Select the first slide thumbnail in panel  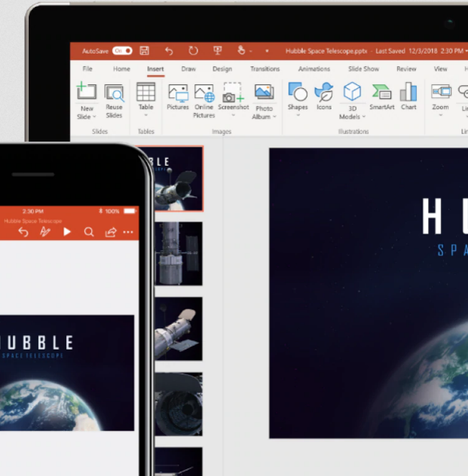coord(179,178)
